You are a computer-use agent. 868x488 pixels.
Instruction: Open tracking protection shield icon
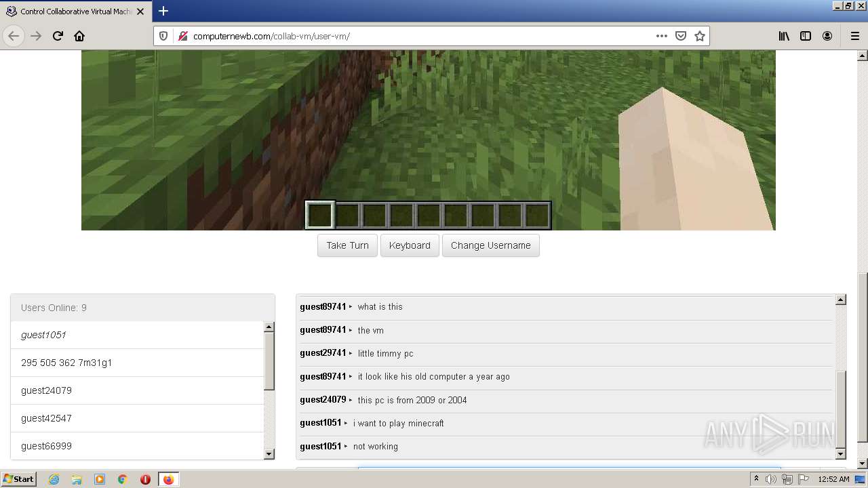(163, 36)
